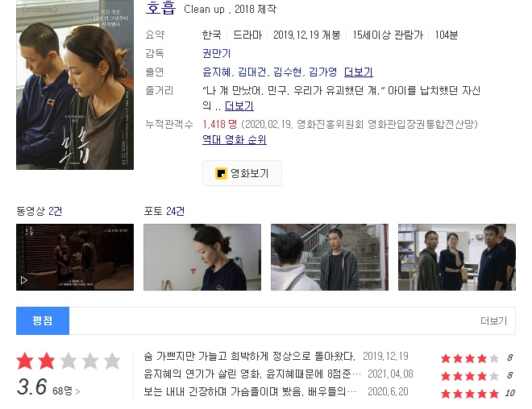This screenshot has width=532, height=409.
Task: Select the 평점 tab
Action: [43, 320]
